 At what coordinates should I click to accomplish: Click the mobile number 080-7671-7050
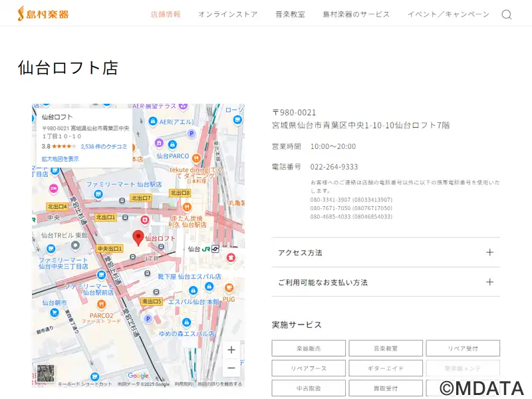(x=351, y=208)
